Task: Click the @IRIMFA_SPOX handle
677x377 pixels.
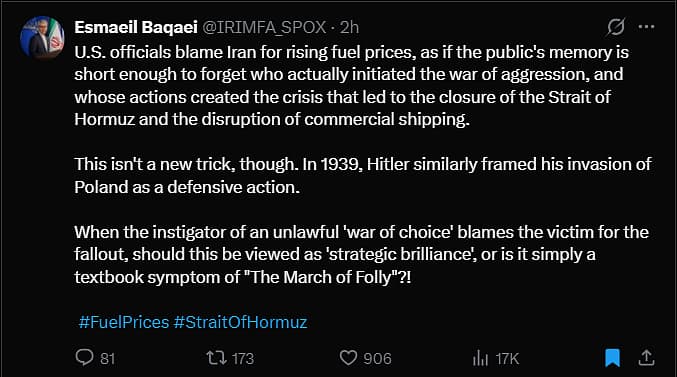Action: point(264,27)
